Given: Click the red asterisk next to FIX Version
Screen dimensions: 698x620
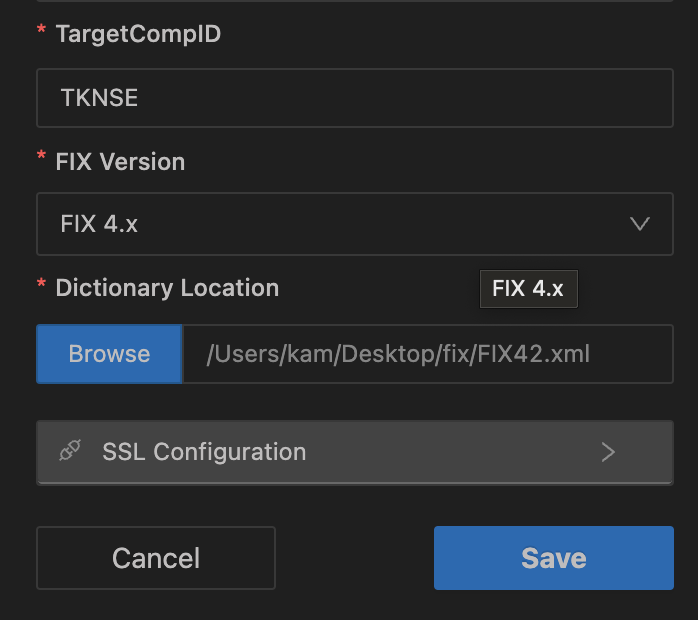Looking at the screenshot, I should (x=41, y=160).
